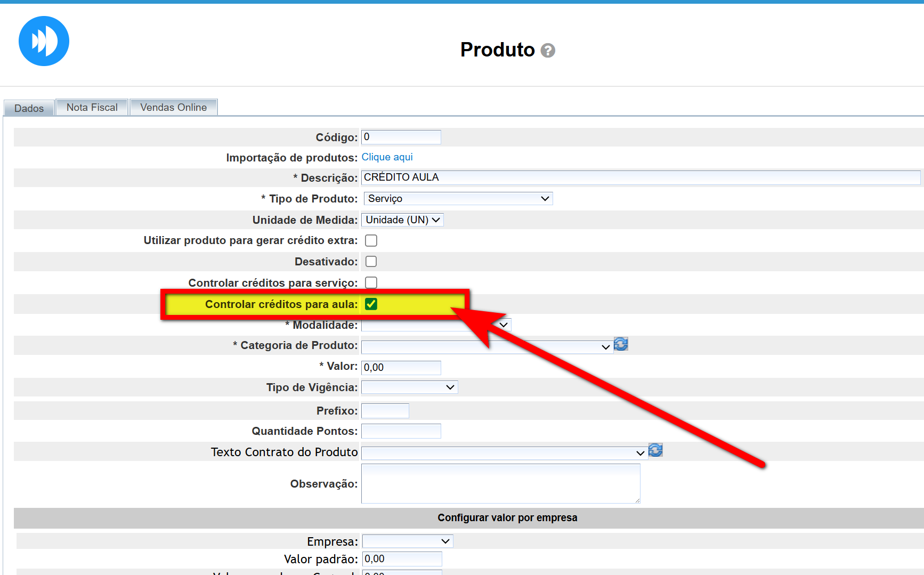
Task: Refresh the Texto Contrato do Produto list
Action: [655, 450]
